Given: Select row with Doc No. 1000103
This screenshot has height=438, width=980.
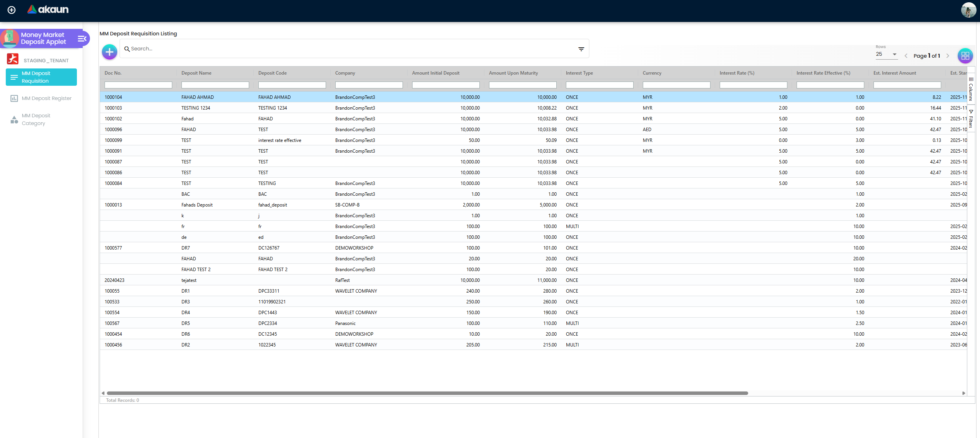Looking at the screenshot, I should (x=534, y=108).
